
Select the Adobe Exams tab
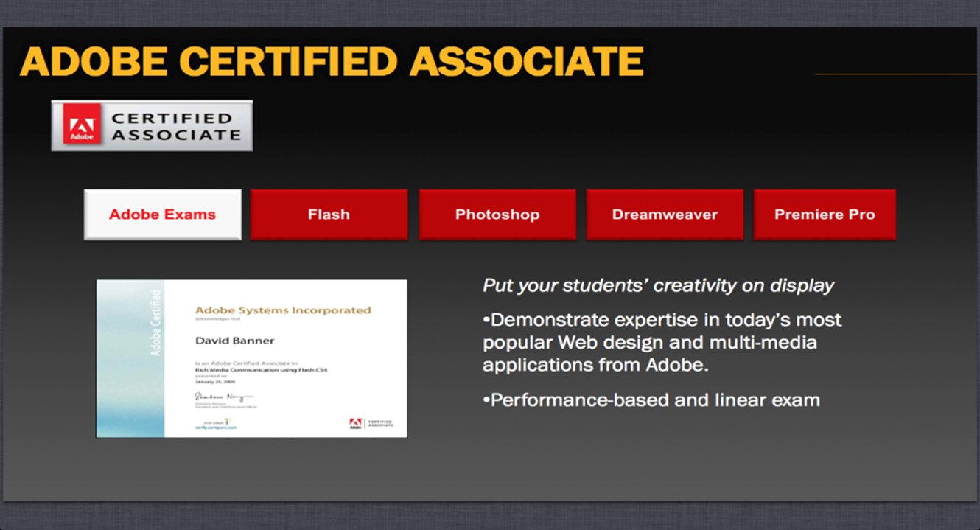point(162,215)
